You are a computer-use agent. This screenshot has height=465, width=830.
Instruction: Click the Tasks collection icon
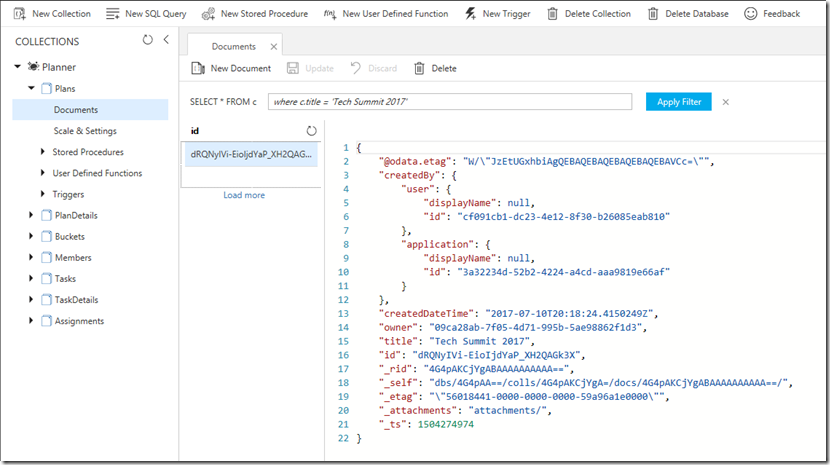47,279
